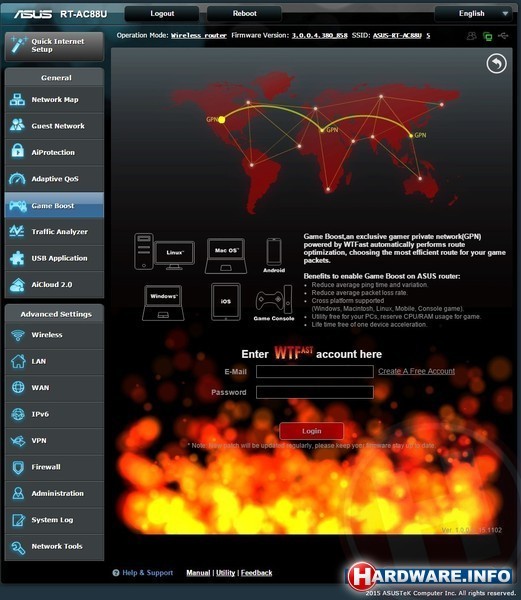Click the WAN globe icon

(18, 387)
